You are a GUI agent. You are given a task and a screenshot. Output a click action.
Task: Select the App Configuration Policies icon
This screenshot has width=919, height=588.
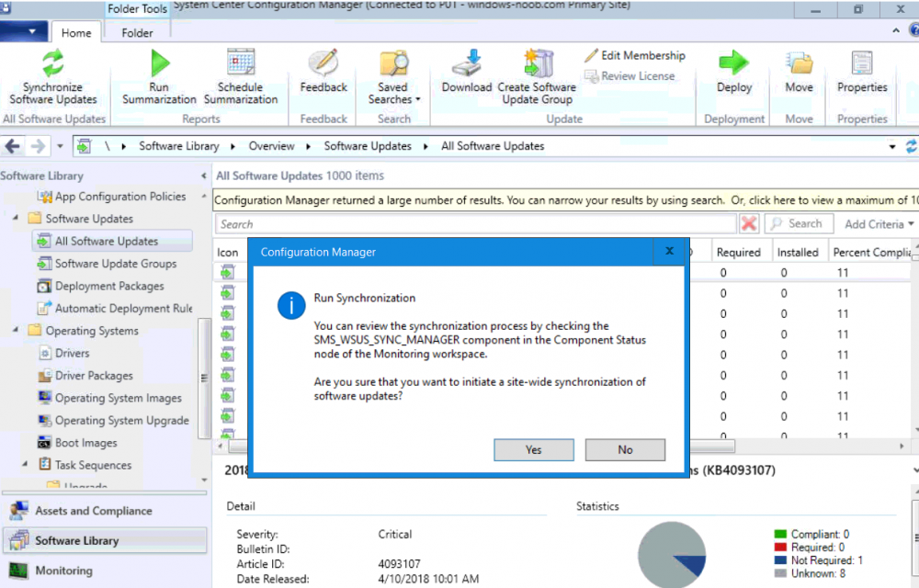pos(44,197)
